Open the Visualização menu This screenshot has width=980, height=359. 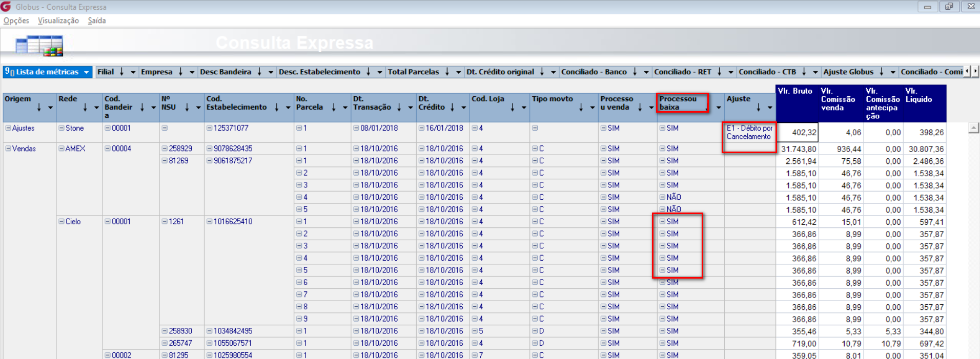58,20
